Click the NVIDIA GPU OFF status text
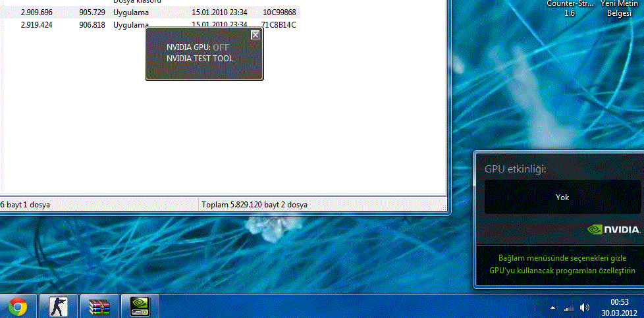 click(221, 47)
